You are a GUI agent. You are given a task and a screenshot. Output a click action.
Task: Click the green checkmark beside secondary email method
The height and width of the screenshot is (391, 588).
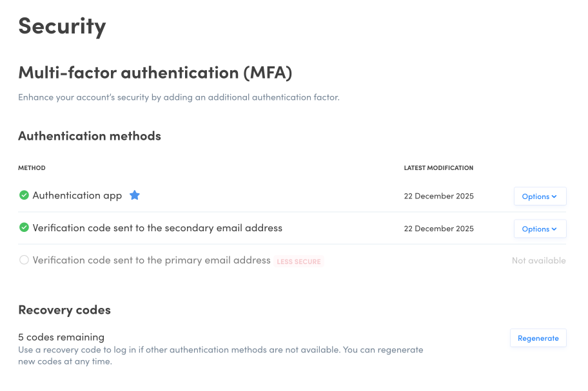(x=24, y=227)
